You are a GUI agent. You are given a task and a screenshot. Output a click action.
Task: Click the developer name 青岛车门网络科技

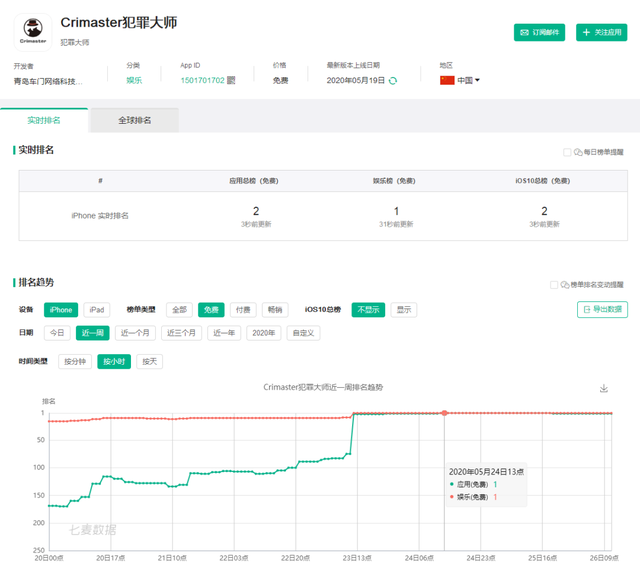point(48,81)
